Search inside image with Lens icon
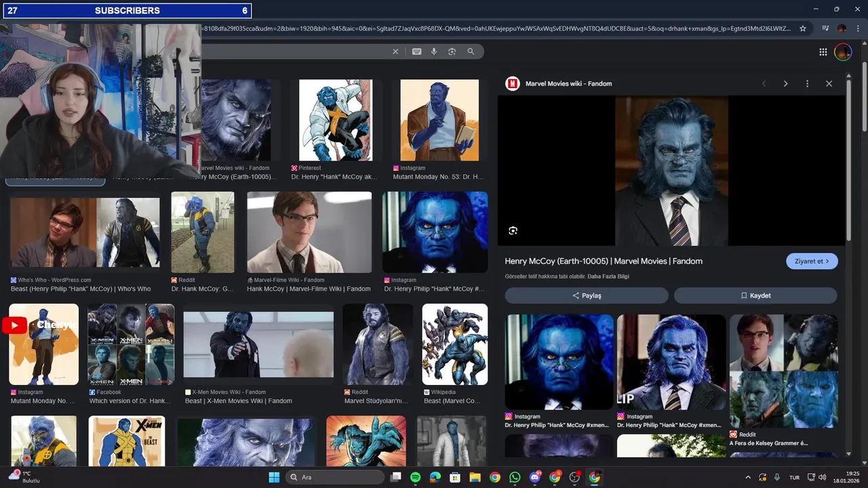Screen dimensions: 868x488 [x=513, y=230]
